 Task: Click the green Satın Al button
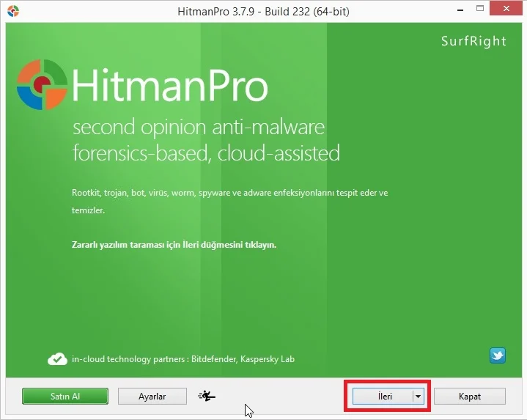[65, 397]
